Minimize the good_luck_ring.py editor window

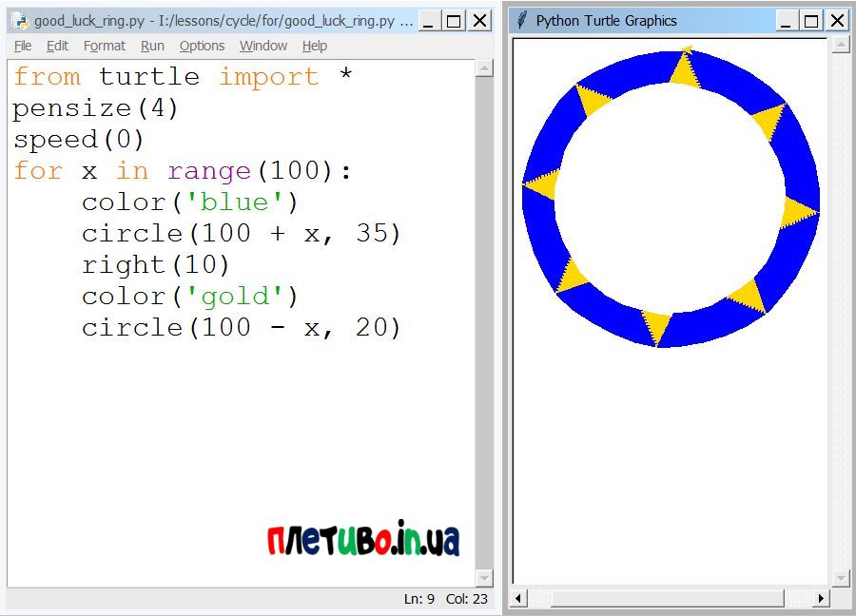[x=429, y=21]
